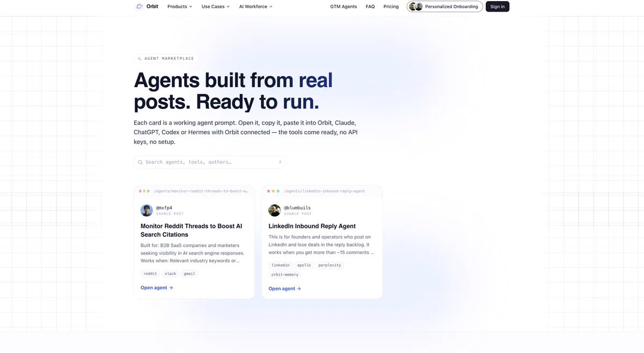Open Monitor Reddit Threads agent title

click(191, 230)
